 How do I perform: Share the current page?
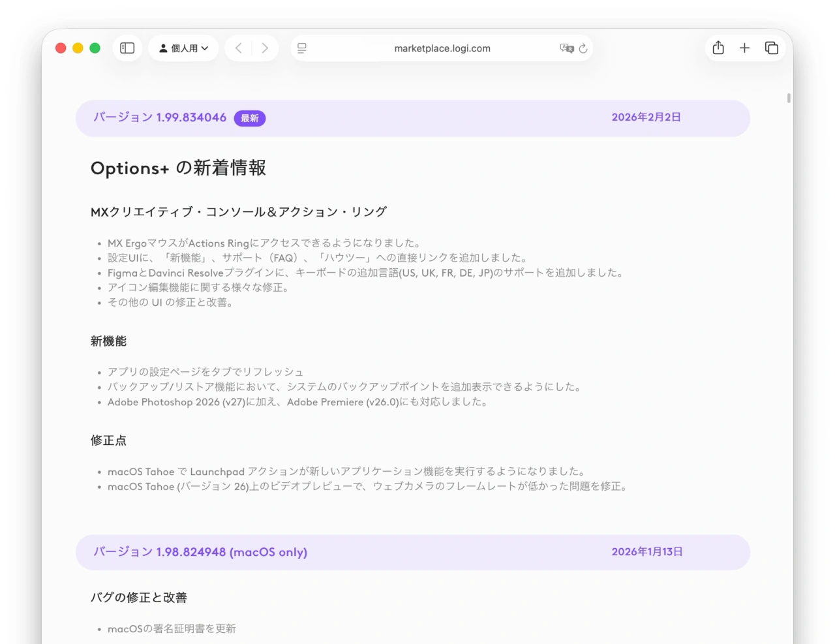point(718,48)
